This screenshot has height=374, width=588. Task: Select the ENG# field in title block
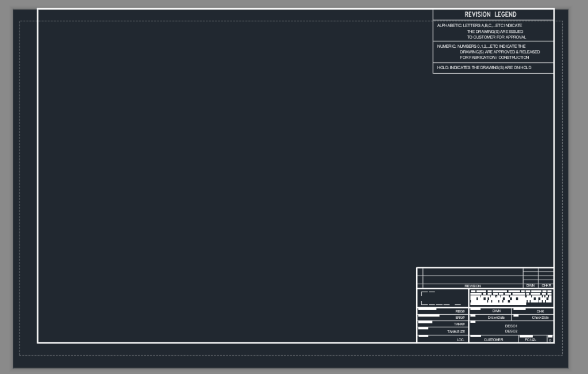pyautogui.click(x=460, y=318)
